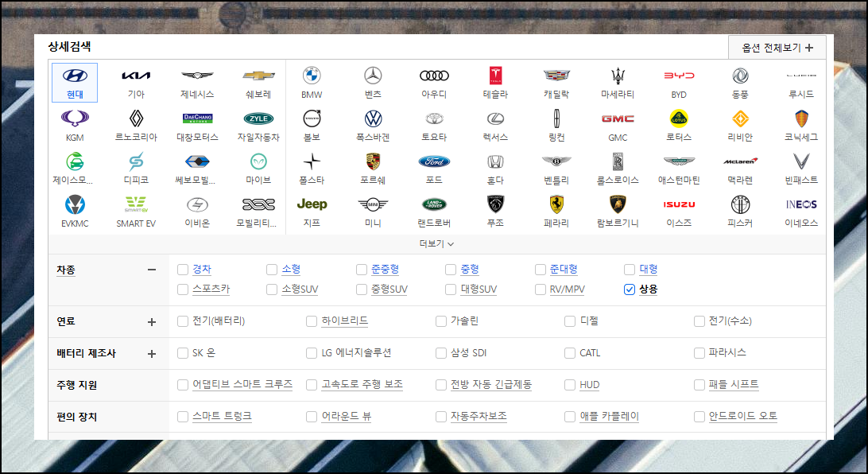
Task: Check the 경차 vehicle type box
Action: tap(183, 270)
